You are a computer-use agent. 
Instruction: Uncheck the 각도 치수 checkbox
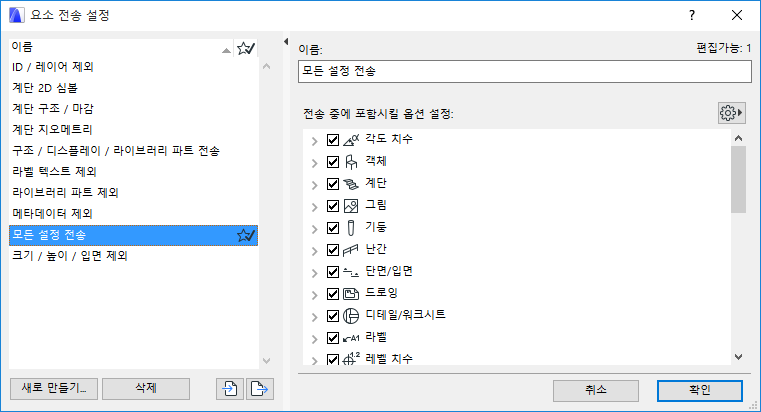pyautogui.click(x=332, y=140)
